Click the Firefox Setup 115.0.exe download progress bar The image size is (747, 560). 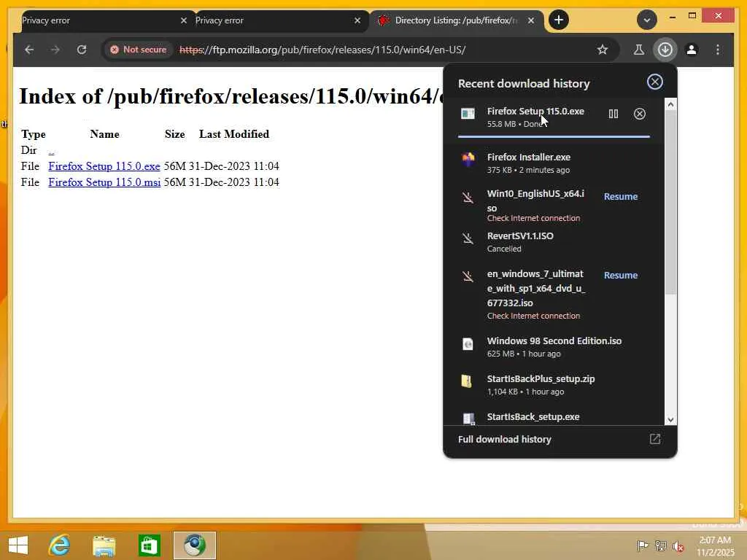554,136
